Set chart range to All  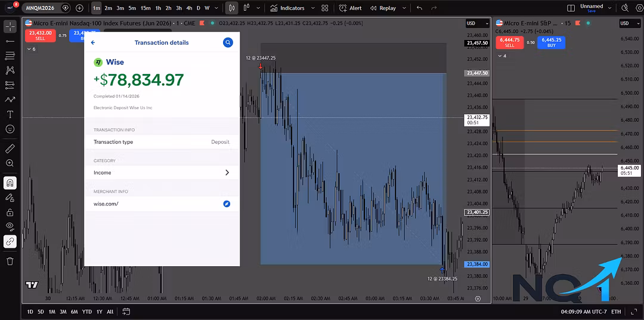110,312
